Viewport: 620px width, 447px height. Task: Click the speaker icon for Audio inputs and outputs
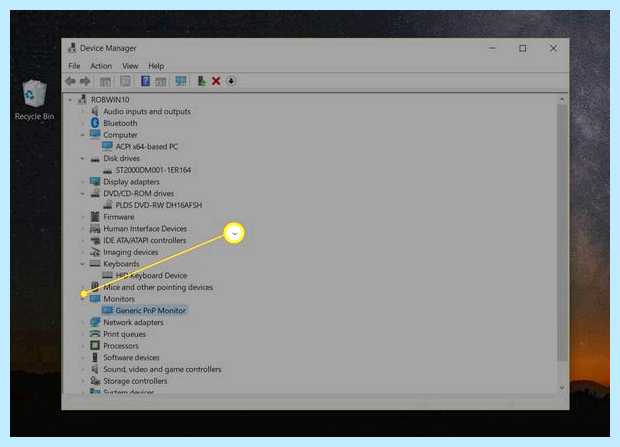tap(95, 112)
